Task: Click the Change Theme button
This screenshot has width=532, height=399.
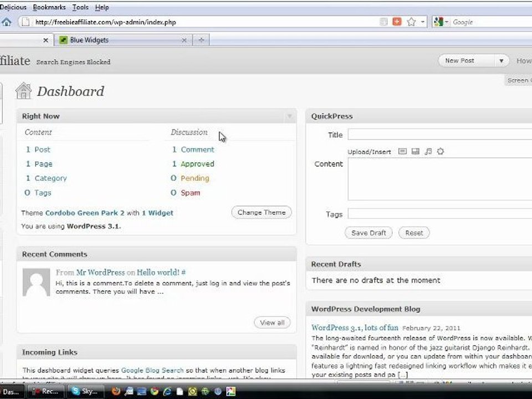Action: pyautogui.click(x=261, y=212)
